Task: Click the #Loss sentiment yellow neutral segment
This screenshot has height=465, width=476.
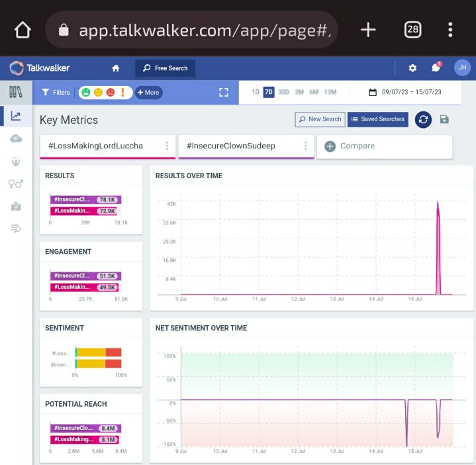Action: click(91, 352)
